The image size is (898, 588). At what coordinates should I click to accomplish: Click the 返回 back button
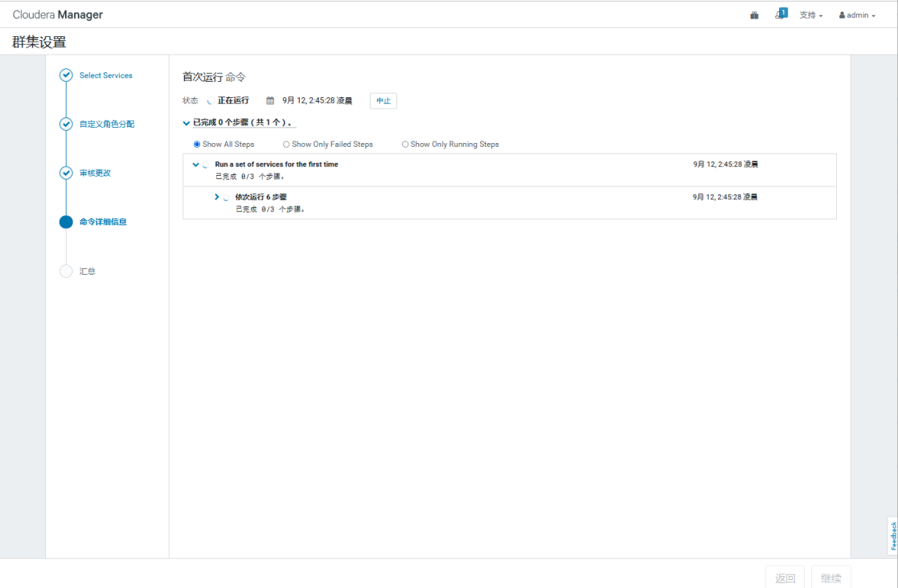784,577
